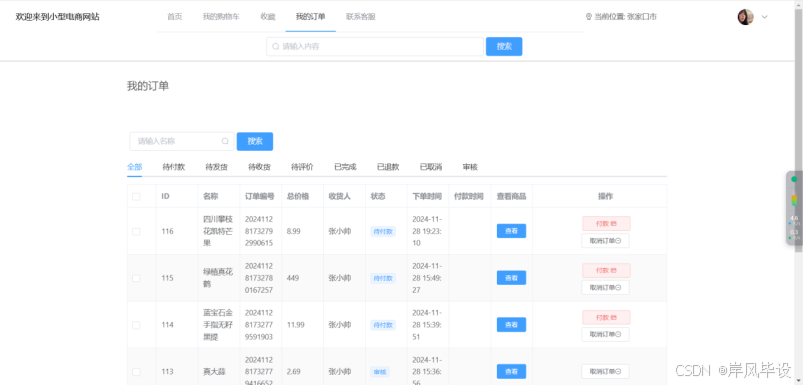Switch to the 审核 tab
This screenshot has width=803, height=386.
[470, 167]
